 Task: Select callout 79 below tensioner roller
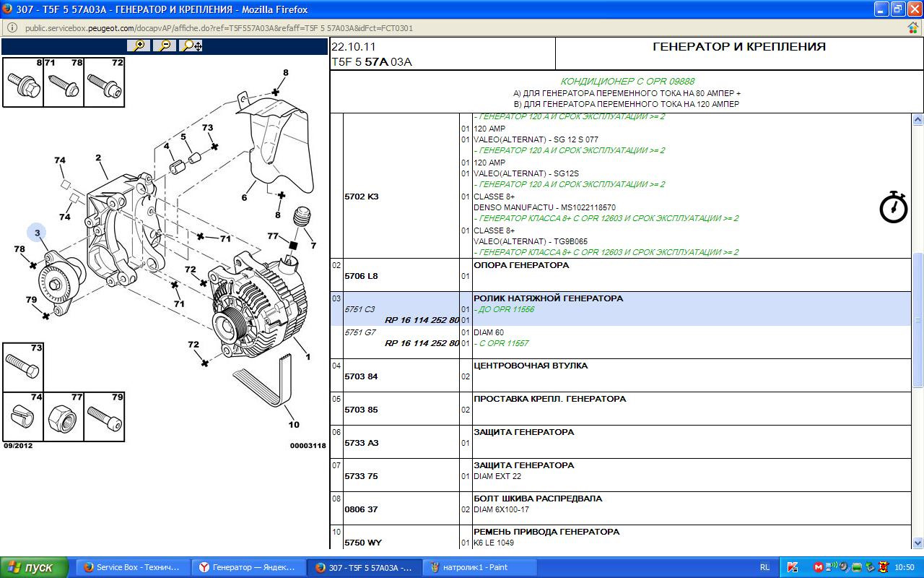[x=31, y=300]
